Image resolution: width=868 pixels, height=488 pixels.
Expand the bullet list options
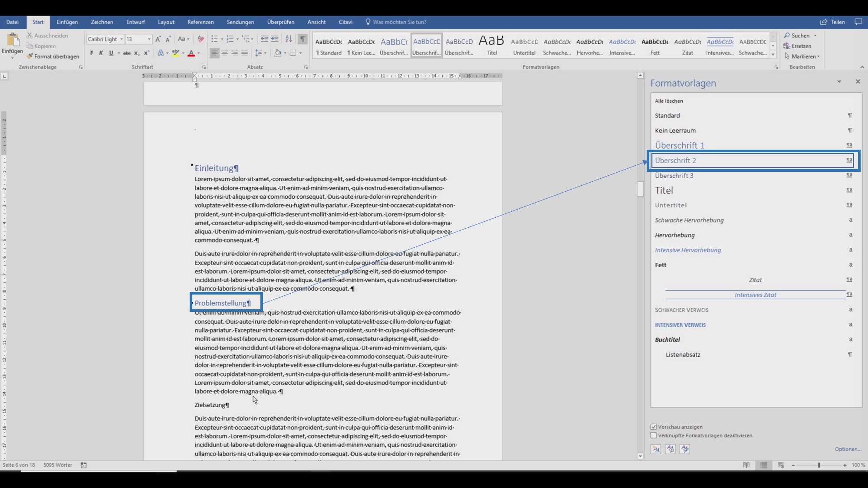(x=222, y=39)
